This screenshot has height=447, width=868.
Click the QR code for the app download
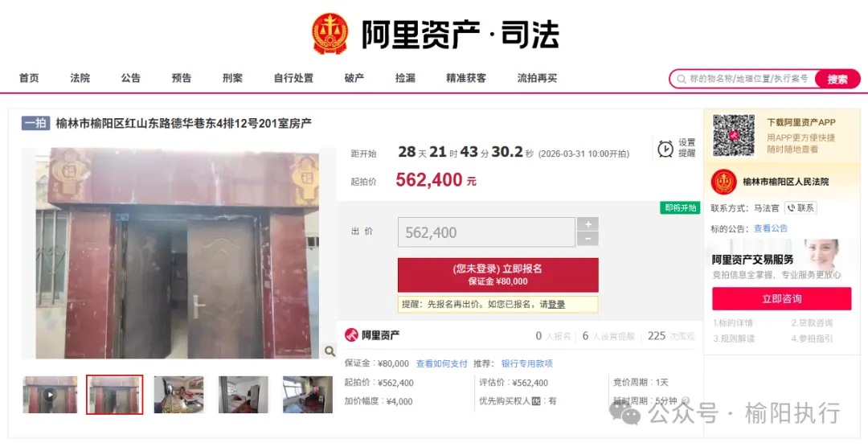pyautogui.click(x=734, y=135)
